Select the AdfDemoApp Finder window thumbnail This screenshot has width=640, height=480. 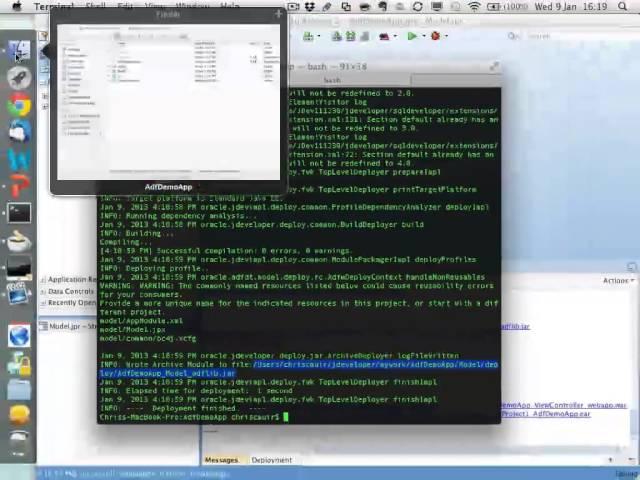point(169,102)
